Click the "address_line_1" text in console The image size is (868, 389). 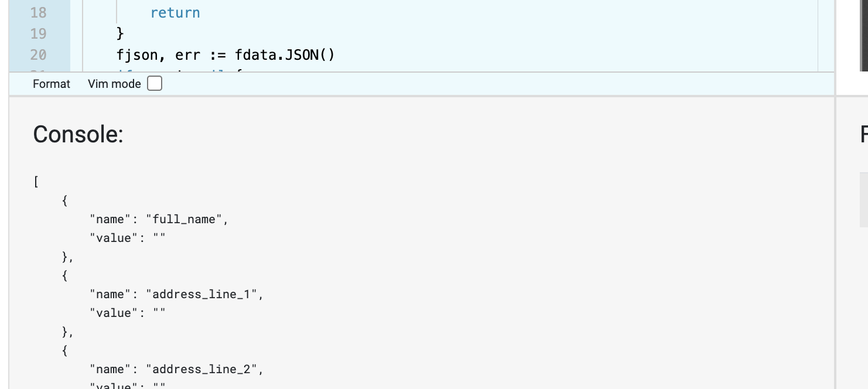tap(201, 294)
